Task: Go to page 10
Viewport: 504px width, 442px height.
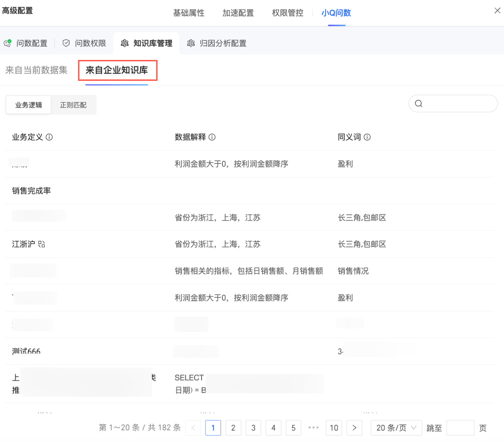Action: (334, 428)
